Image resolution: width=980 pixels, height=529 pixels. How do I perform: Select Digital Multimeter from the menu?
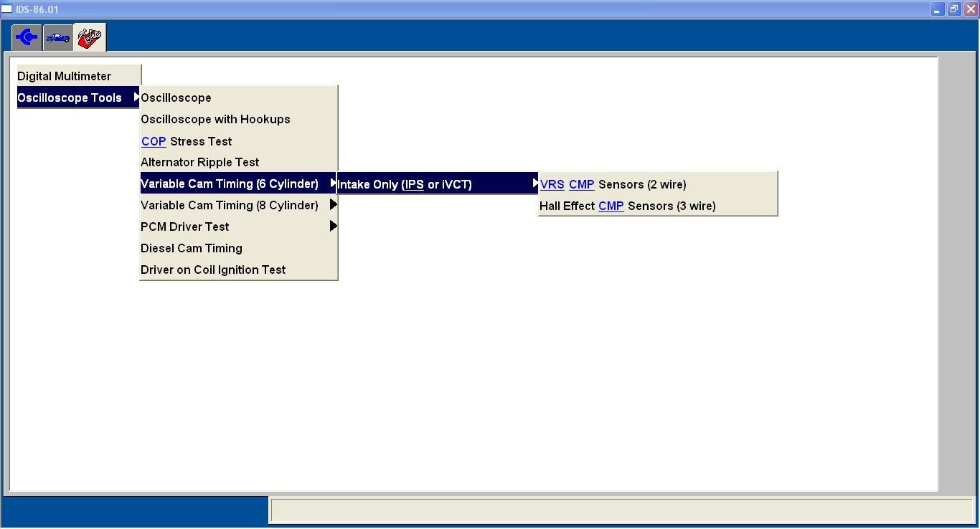[65, 76]
